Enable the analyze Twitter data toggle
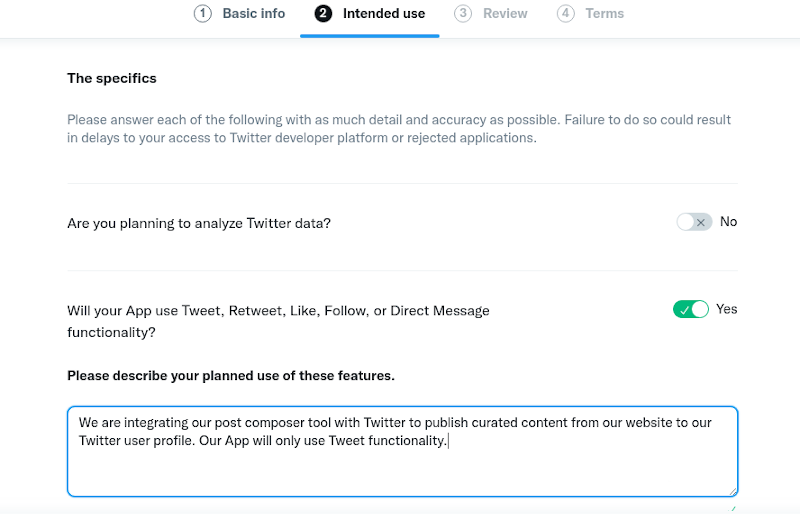The width and height of the screenshot is (800, 520). pos(694,222)
